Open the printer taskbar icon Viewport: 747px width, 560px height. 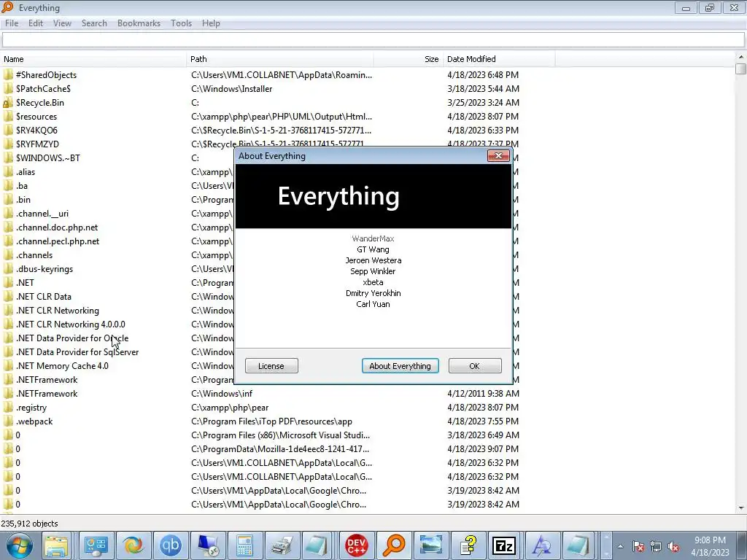pos(282,545)
